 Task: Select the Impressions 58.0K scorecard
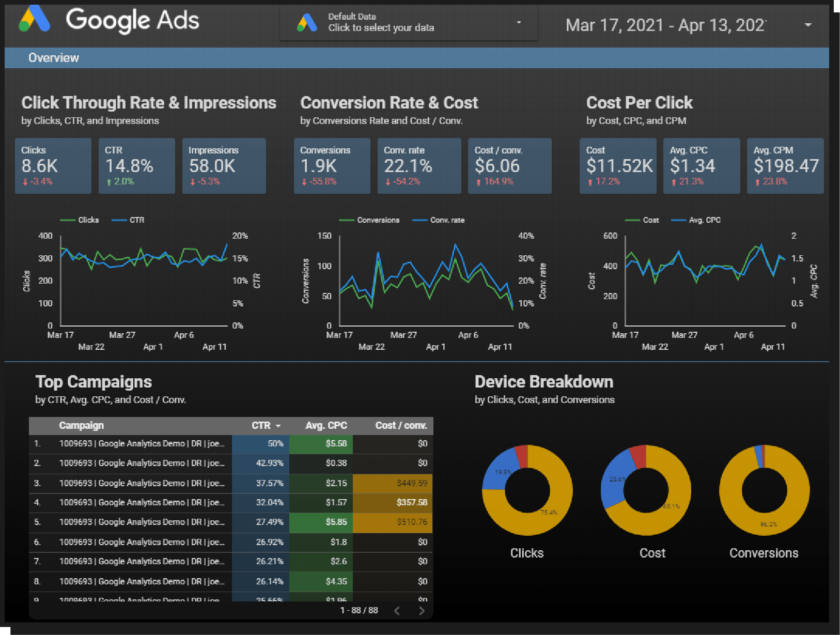pos(224,166)
